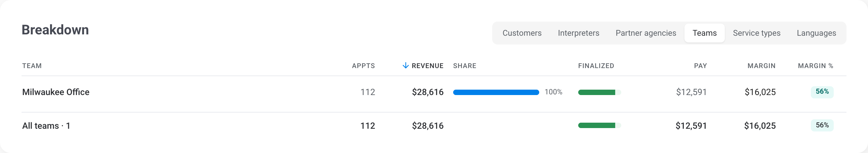Viewport: 868px width, 153px height.
Task: Click the Breakdown section heading
Action: [x=55, y=30]
